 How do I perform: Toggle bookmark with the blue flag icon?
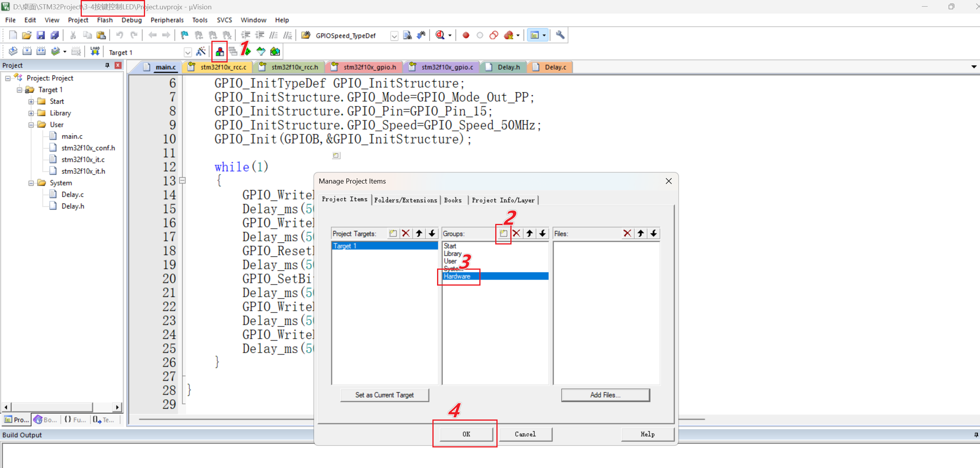[x=185, y=35]
